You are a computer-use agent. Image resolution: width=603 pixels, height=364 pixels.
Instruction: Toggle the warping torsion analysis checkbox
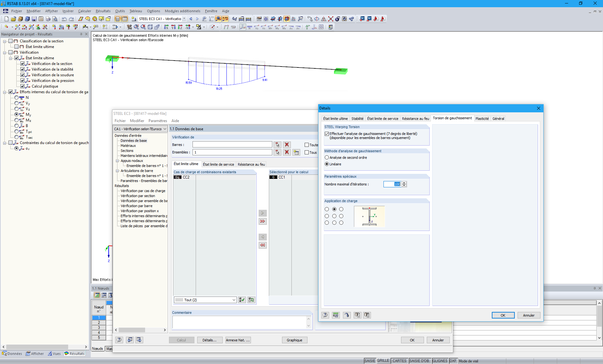327,134
